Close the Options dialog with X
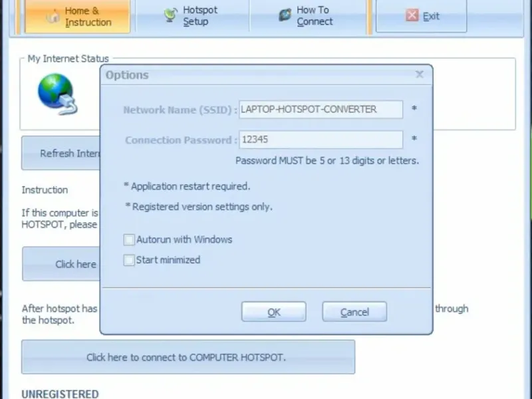Viewport: 532px width, 399px height. point(420,74)
